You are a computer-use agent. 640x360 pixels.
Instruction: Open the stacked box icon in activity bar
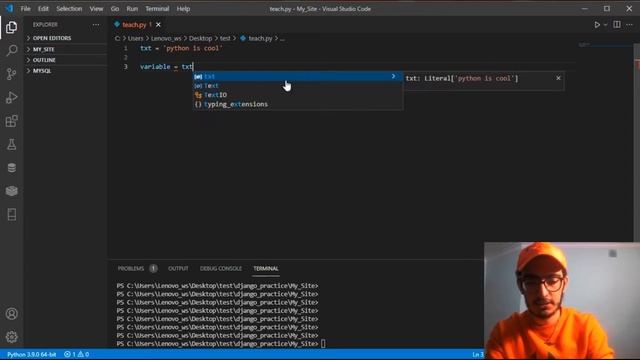(11, 191)
